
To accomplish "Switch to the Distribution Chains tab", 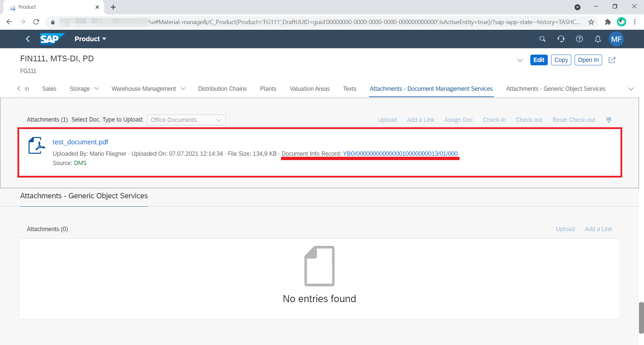I will (222, 89).
